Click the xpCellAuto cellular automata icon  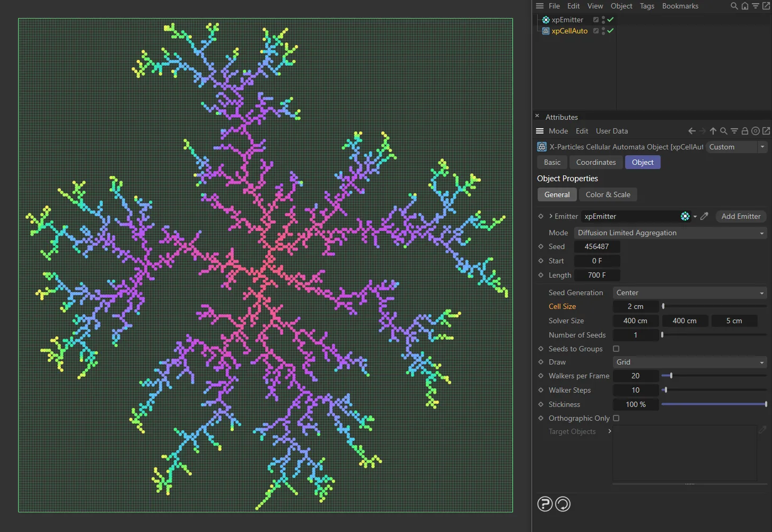pyautogui.click(x=546, y=31)
